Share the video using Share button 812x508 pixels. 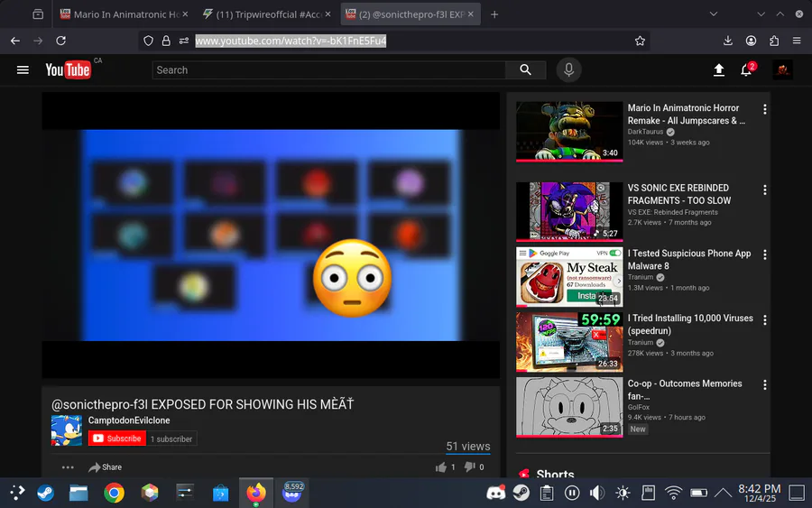[x=106, y=467]
